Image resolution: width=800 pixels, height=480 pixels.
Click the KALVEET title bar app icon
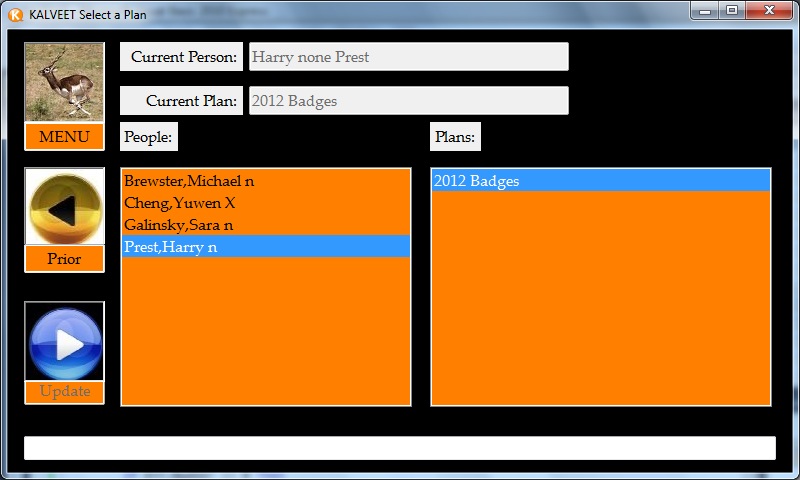coord(15,13)
